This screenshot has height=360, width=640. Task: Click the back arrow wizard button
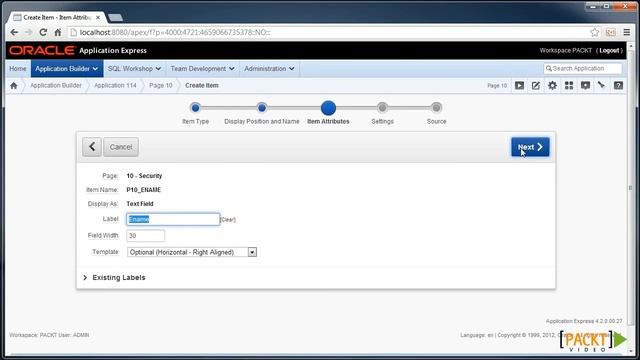click(92, 147)
